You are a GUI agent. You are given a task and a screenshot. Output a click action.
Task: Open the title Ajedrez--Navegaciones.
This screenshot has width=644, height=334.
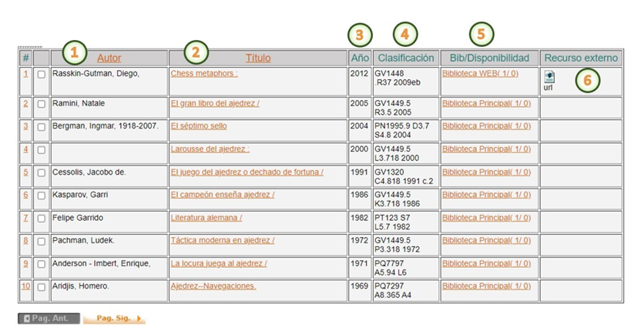click(x=213, y=286)
